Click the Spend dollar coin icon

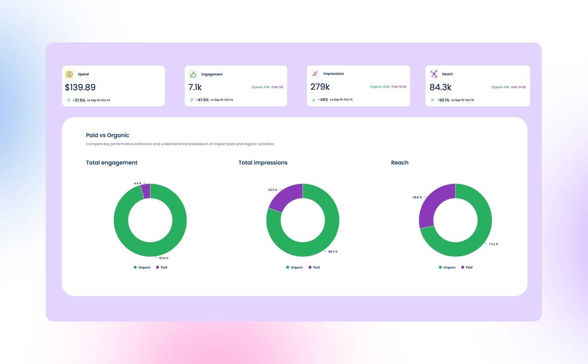pos(70,74)
